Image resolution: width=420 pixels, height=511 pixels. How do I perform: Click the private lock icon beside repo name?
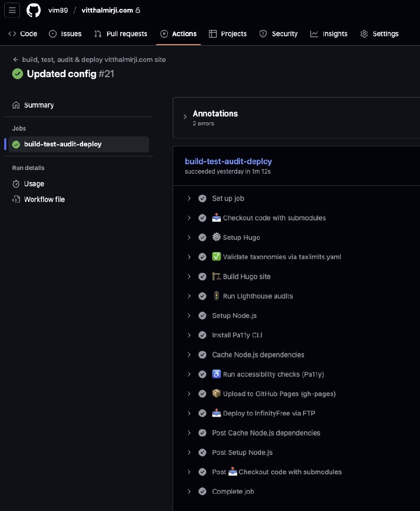coord(138,10)
